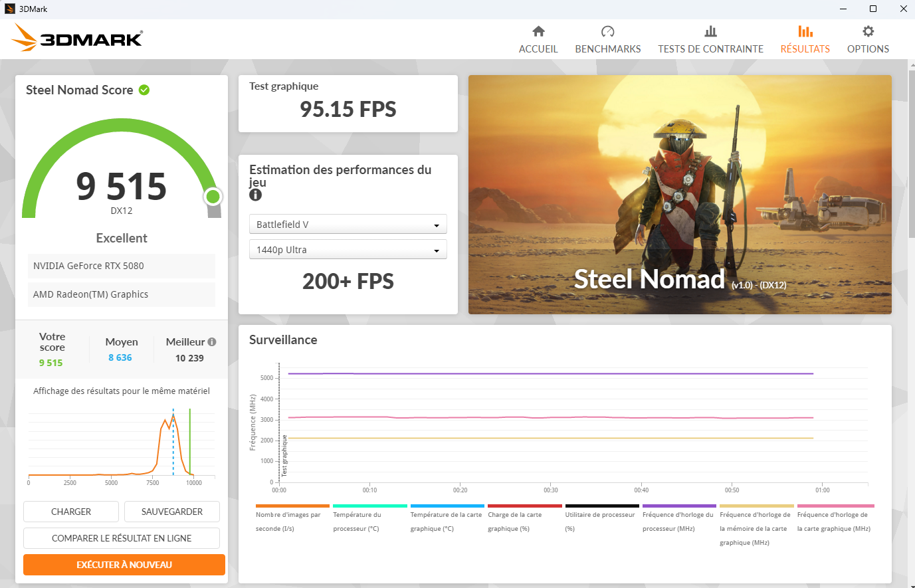
Task: Click the green validated checkmark beside Steel Nomad Score
Action: tap(144, 90)
